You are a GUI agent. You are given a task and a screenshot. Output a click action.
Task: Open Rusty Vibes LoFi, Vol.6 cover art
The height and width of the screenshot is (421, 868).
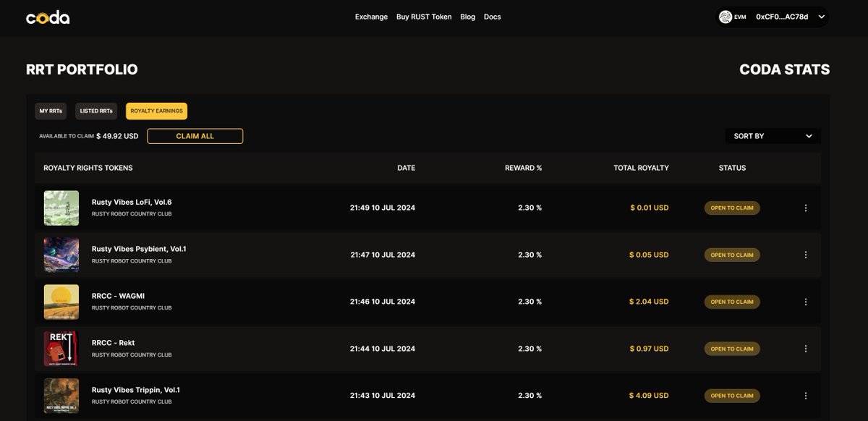coord(61,208)
